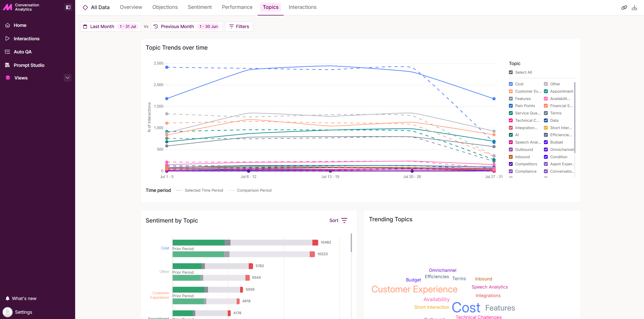The width and height of the screenshot is (644, 319).
Task: Expand the Views chevron
Action: coord(68,78)
